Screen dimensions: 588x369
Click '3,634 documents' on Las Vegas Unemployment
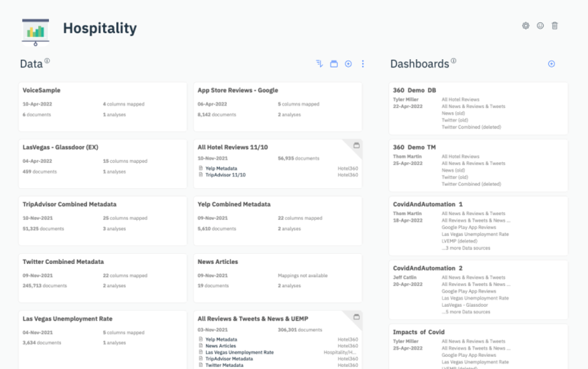(x=41, y=343)
